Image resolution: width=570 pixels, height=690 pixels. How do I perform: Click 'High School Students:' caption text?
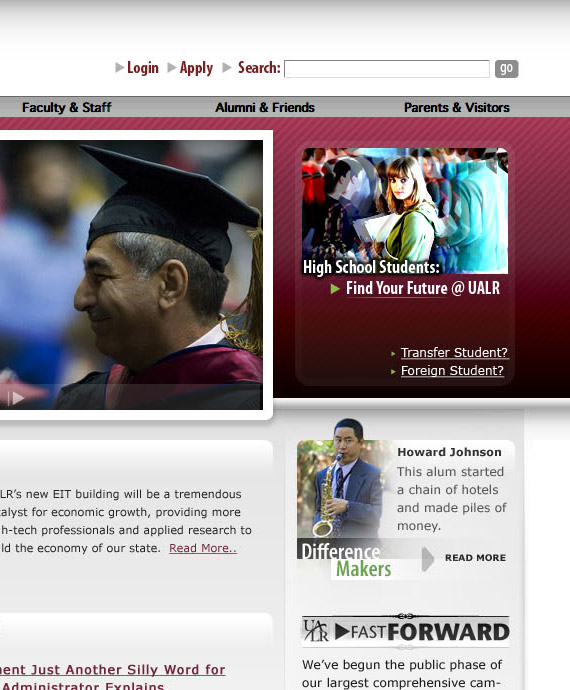point(371,267)
